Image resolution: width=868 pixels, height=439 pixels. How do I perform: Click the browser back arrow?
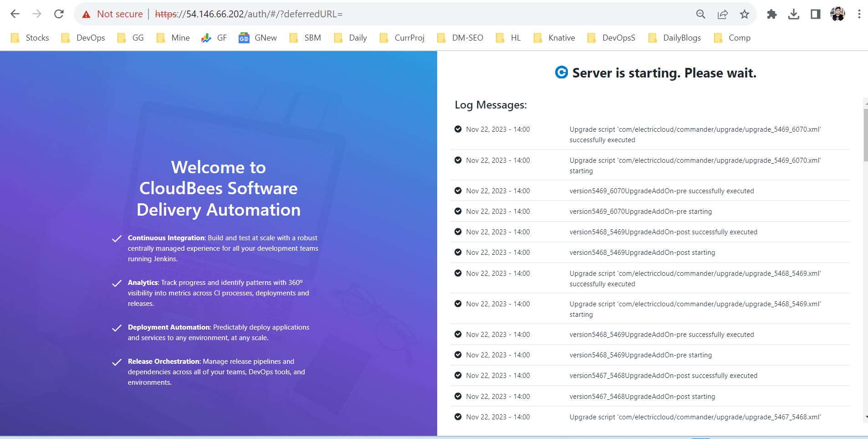click(x=15, y=14)
